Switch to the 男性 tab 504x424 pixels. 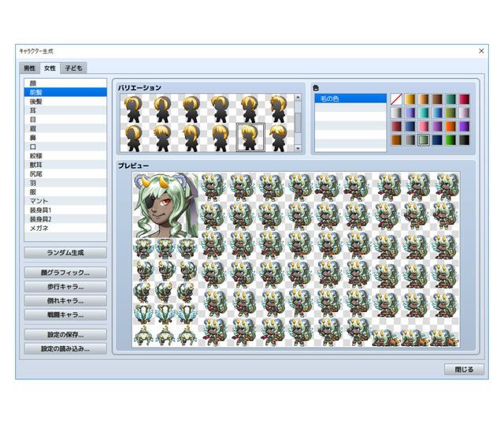coord(30,69)
